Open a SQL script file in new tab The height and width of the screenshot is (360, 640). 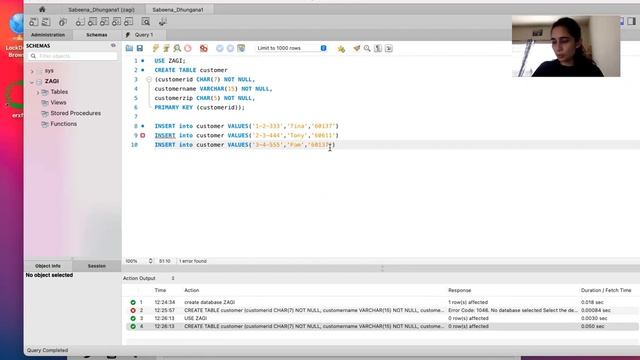(x=46, y=22)
